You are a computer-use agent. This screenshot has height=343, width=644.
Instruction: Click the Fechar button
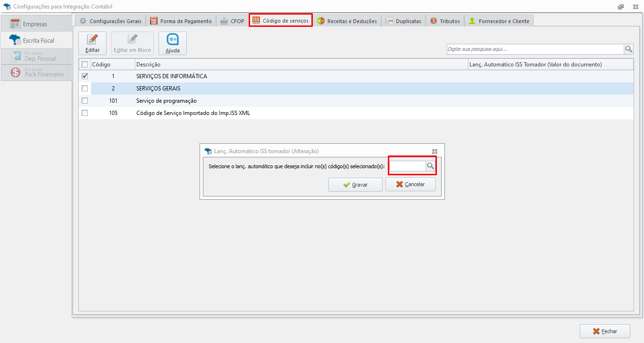point(605,331)
